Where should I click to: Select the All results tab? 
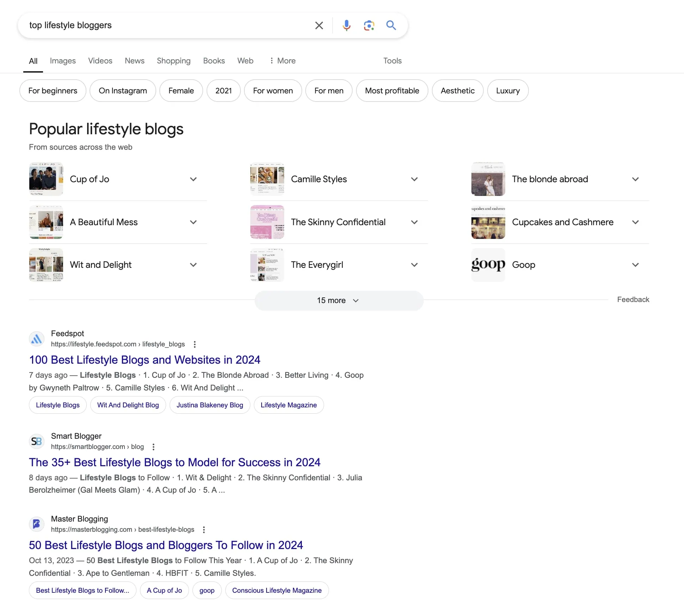tap(33, 61)
